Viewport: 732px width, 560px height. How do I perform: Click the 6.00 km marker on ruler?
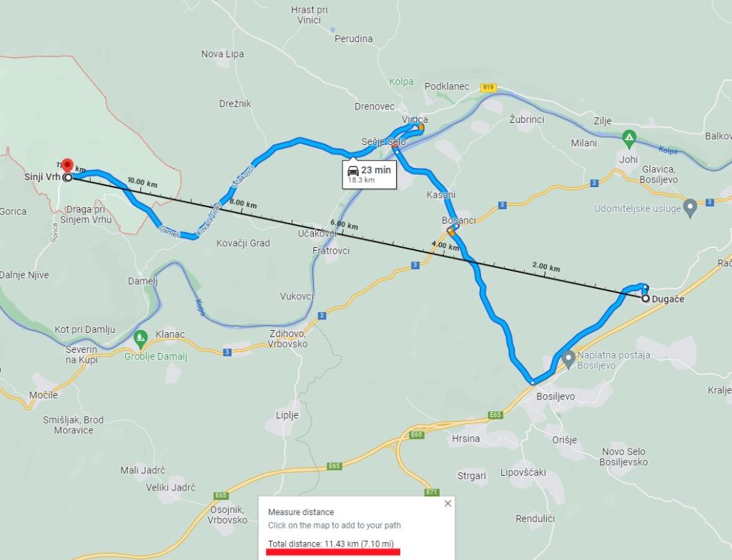(344, 225)
